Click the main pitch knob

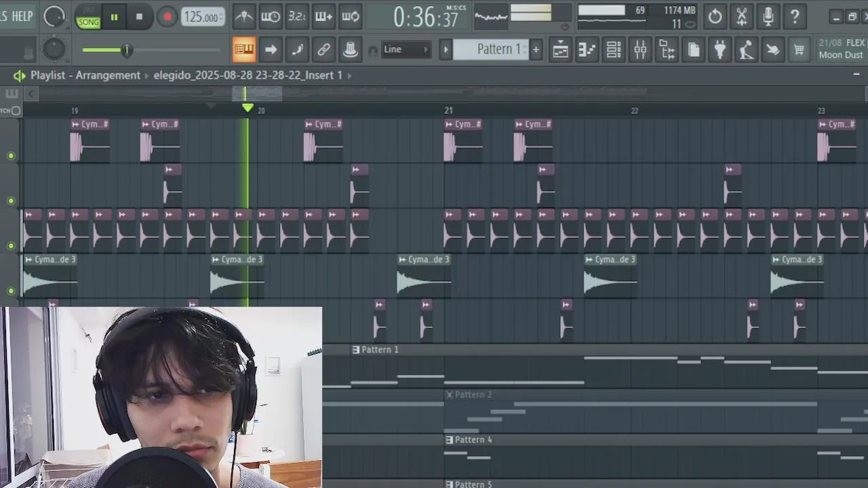pyautogui.click(x=54, y=49)
